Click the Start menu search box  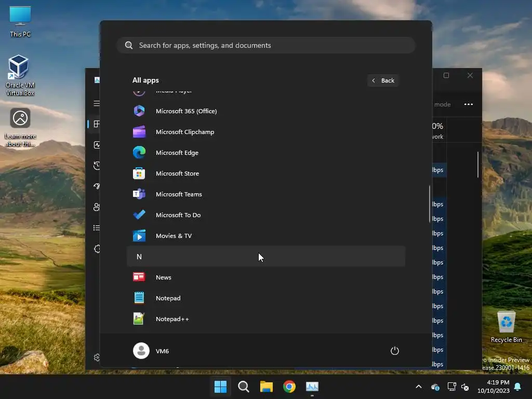point(266,45)
